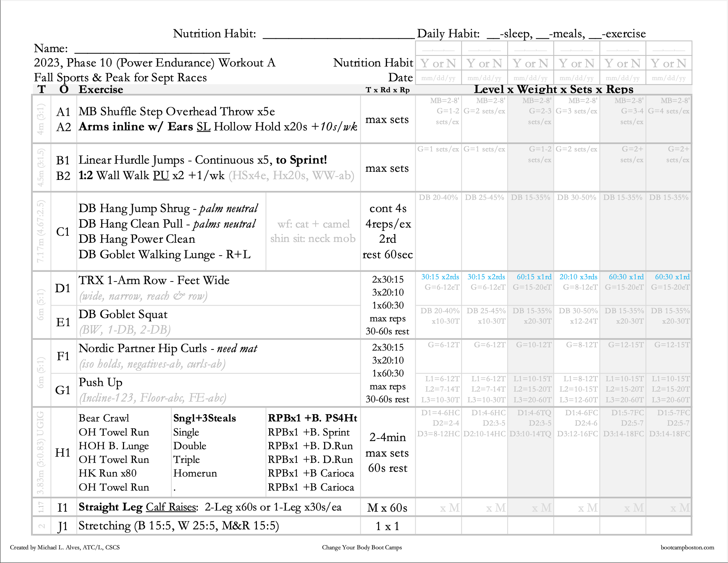The height and width of the screenshot is (563, 728).
Task: Select 'MB Shuffle Step Overhead Throw x5e'
Action: (x=176, y=112)
